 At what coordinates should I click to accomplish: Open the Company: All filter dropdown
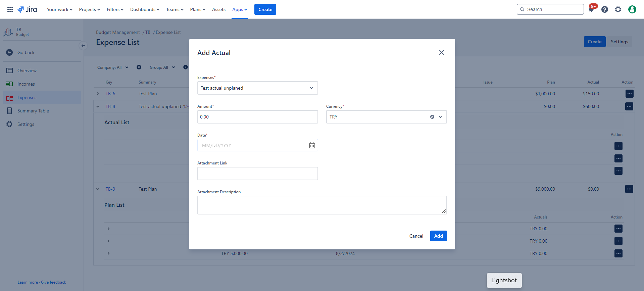pos(113,67)
